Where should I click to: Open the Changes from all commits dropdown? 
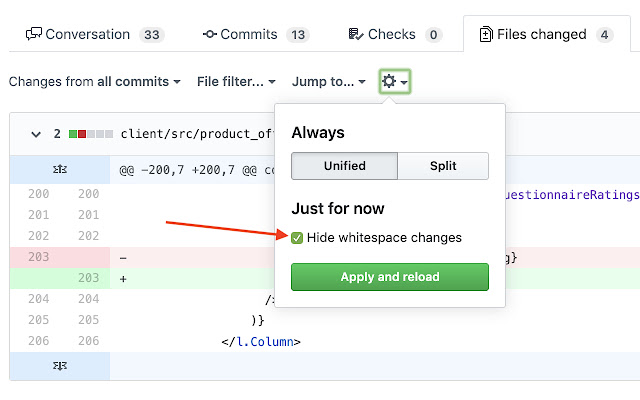click(x=95, y=81)
